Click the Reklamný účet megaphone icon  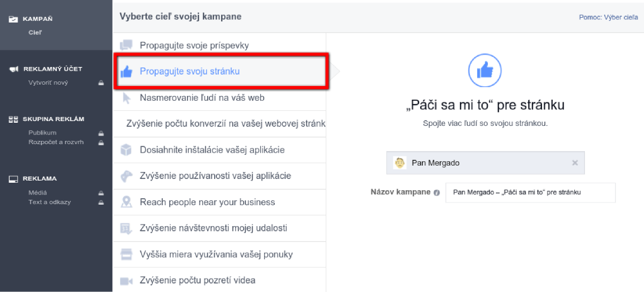point(14,69)
